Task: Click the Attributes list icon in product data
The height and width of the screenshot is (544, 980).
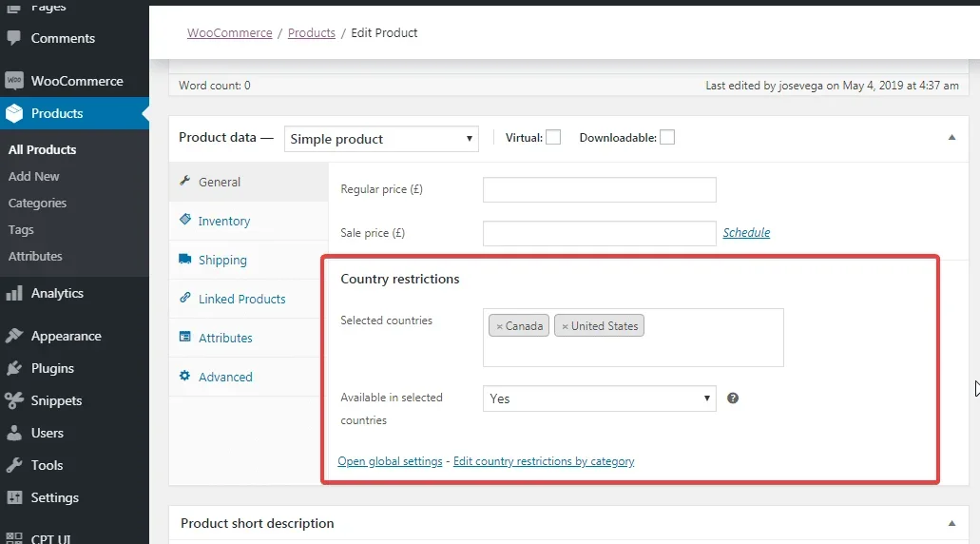Action: [x=185, y=337]
